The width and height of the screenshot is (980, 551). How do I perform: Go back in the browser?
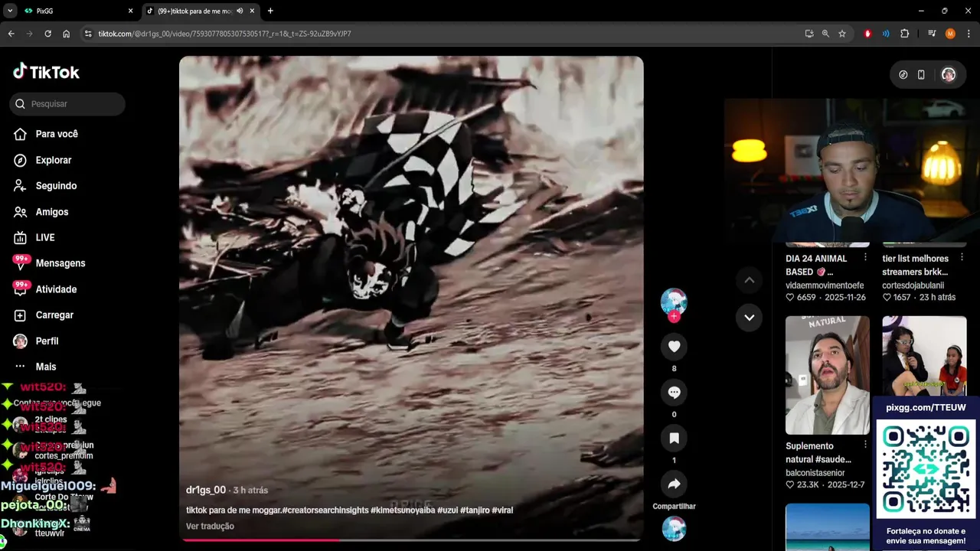11,34
